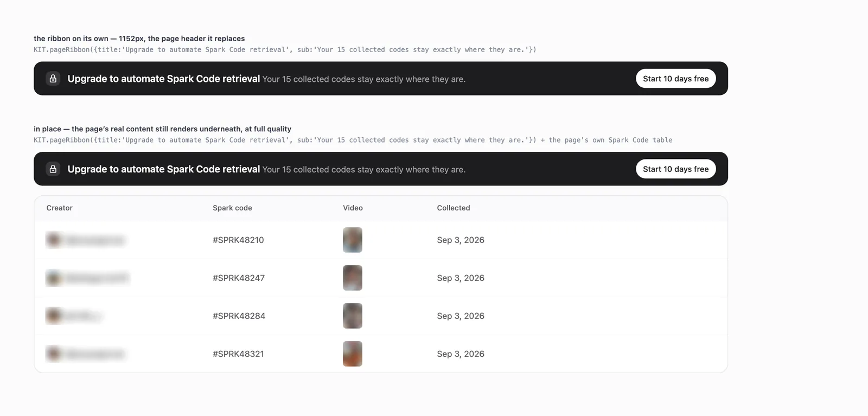Image resolution: width=868 pixels, height=416 pixels.
Task: Select the spark code #SPRK48284
Action: pyautogui.click(x=239, y=316)
